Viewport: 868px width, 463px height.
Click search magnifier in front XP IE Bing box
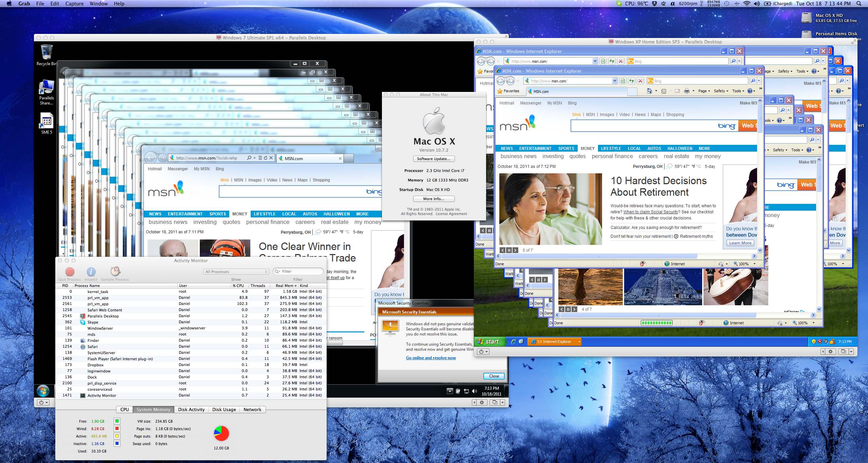(x=753, y=81)
